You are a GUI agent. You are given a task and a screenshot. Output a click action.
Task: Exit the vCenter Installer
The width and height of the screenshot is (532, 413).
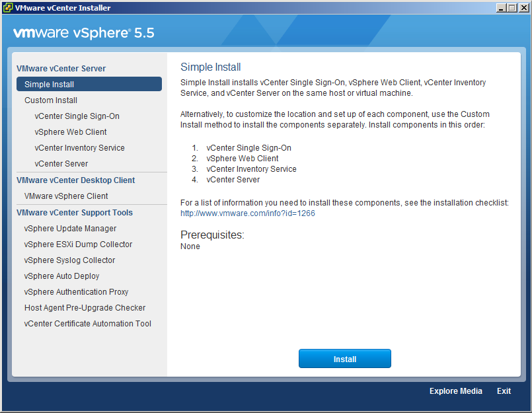[x=504, y=391]
